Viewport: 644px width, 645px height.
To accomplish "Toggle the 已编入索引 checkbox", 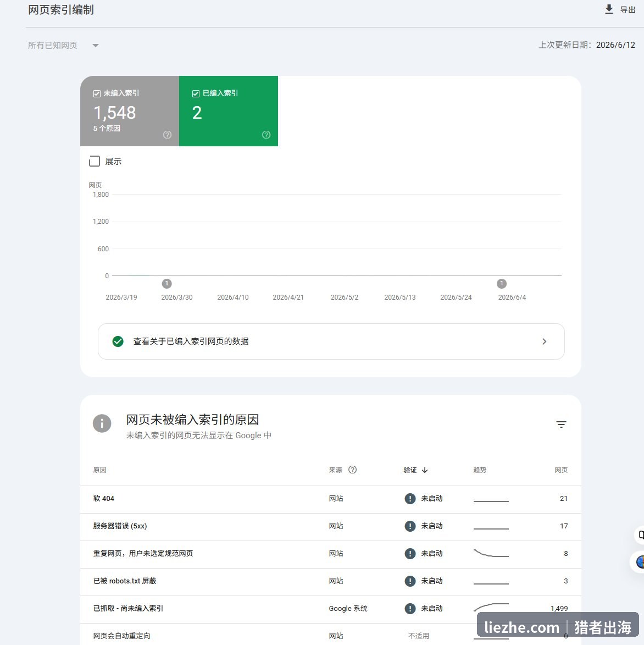I will tap(196, 94).
